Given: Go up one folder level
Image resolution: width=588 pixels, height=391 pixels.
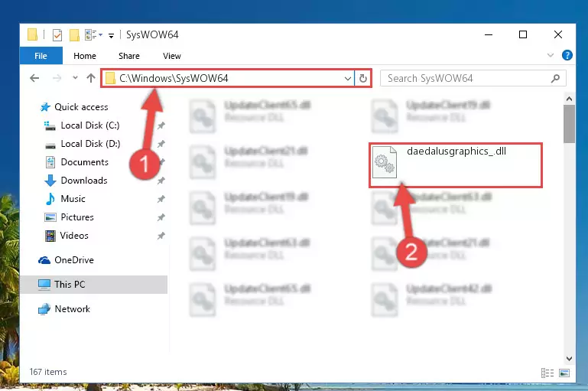Looking at the screenshot, I should pyautogui.click(x=91, y=78).
